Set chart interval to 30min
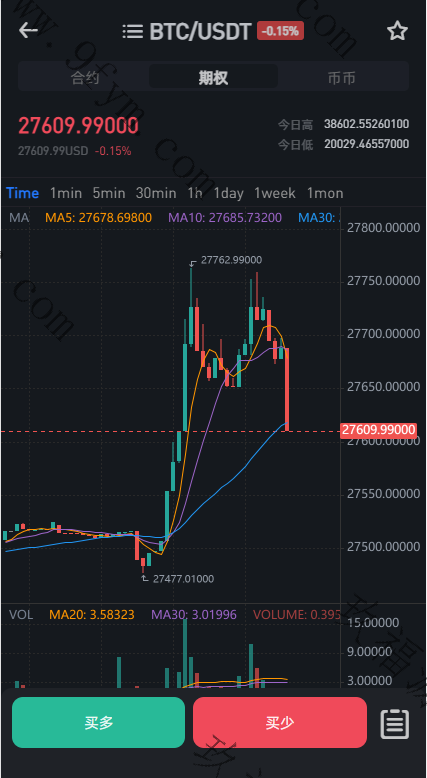The width and height of the screenshot is (427, 778). pyautogui.click(x=156, y=193)
